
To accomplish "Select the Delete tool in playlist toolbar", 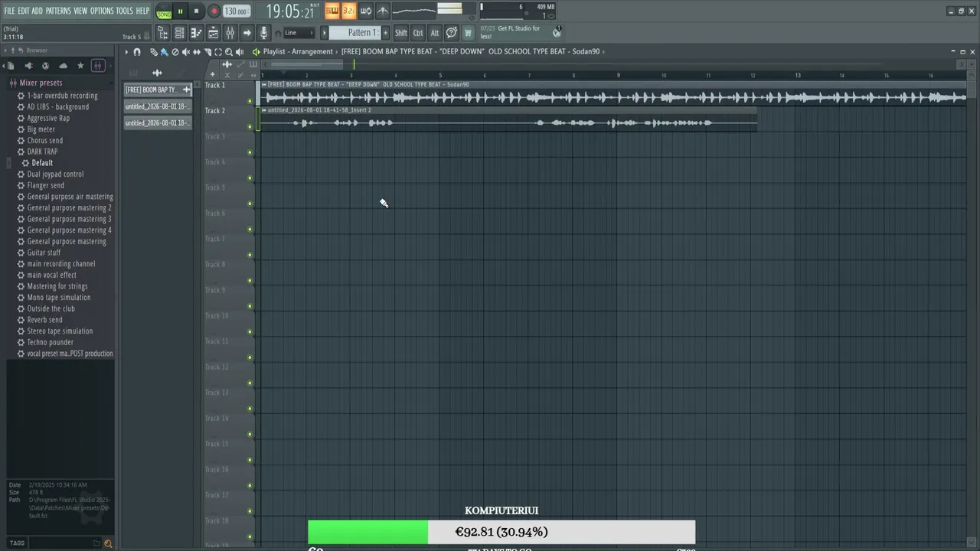I will pos(175,52).
